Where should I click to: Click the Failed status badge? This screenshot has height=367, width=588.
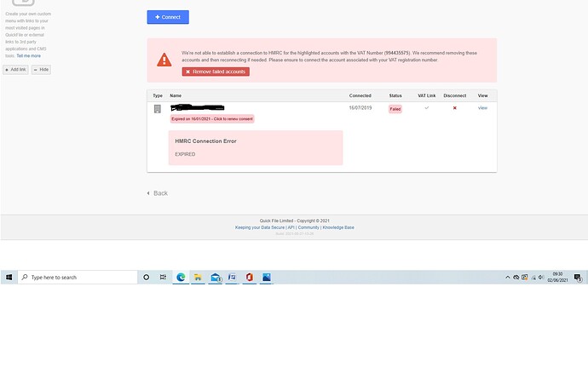pos(395,109)
